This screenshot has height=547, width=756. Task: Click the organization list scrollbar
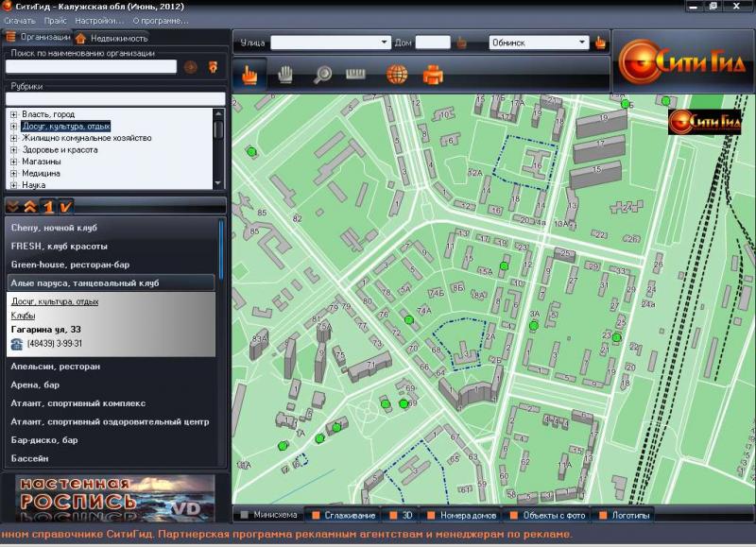click(221, 250)
